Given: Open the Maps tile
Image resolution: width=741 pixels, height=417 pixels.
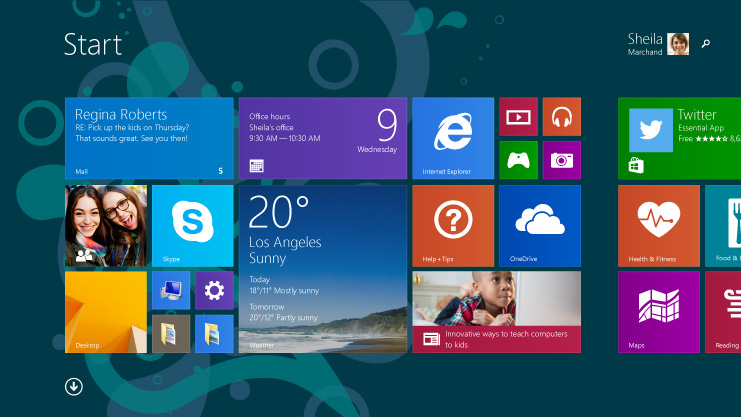Looking at the screenshot, I should coord(658,312).
